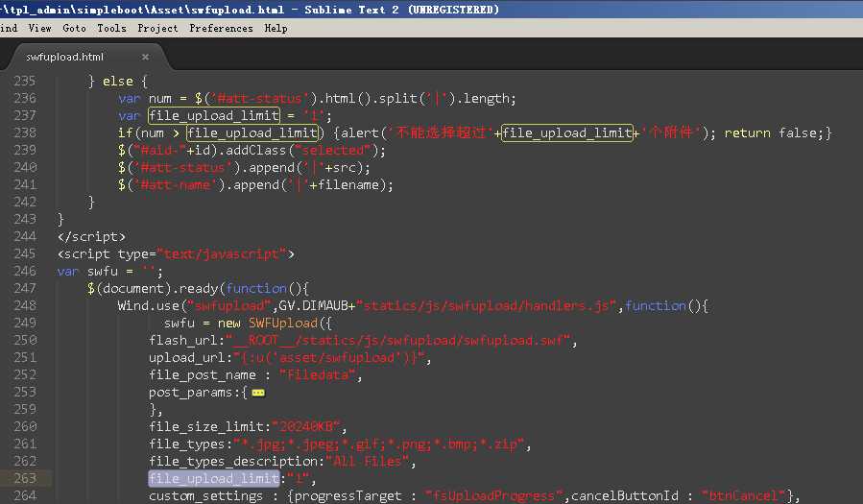Open the Help menu

(x=276, y=28)
